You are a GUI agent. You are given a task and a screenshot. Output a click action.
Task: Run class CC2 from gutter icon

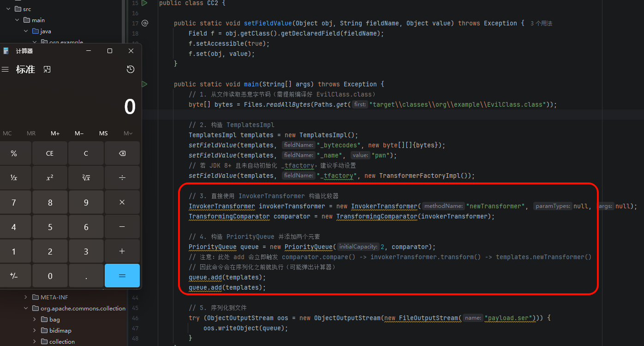(x=144, y=3)
